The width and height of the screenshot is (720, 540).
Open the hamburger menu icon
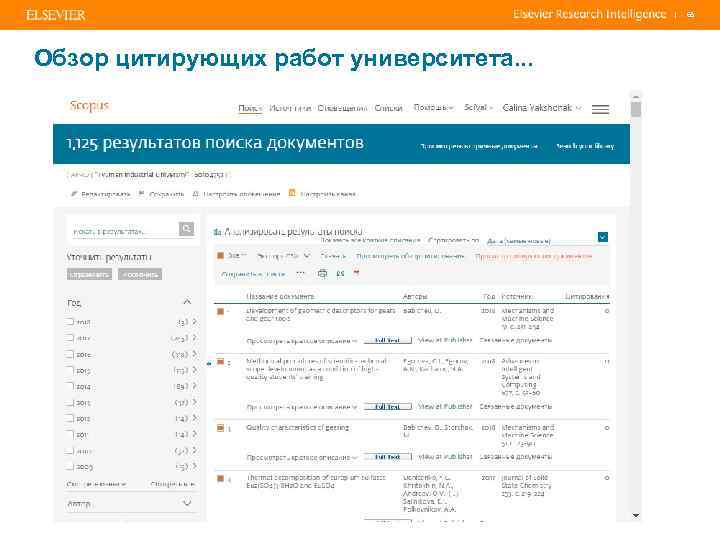600,109
